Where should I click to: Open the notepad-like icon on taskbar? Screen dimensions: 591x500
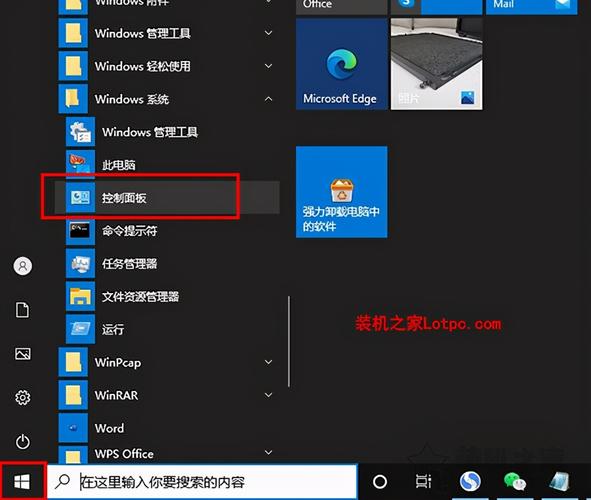point(559,481)
